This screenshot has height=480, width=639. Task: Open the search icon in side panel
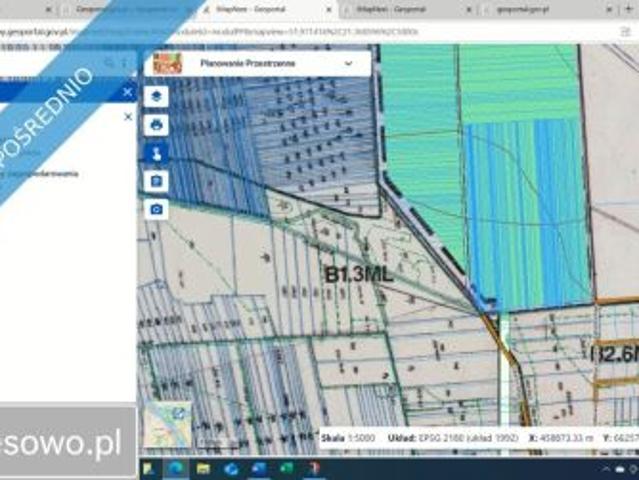[x=109, y=63]
